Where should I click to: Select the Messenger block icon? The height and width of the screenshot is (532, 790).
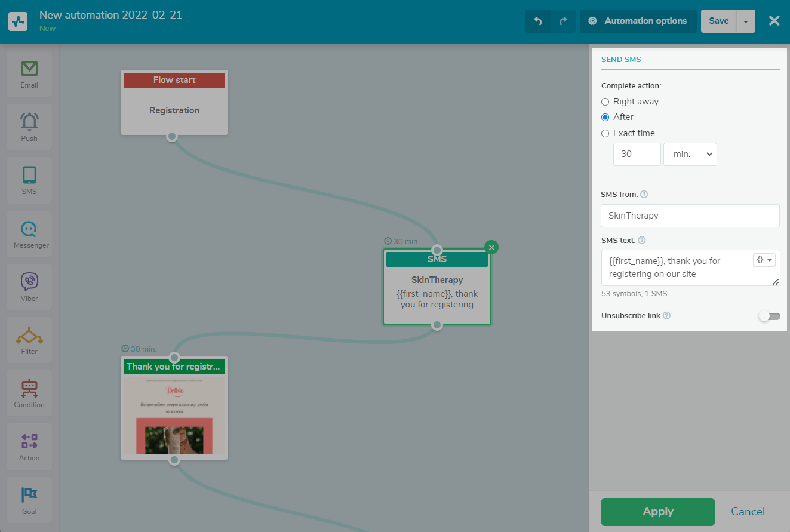click(x=29, y=234)
